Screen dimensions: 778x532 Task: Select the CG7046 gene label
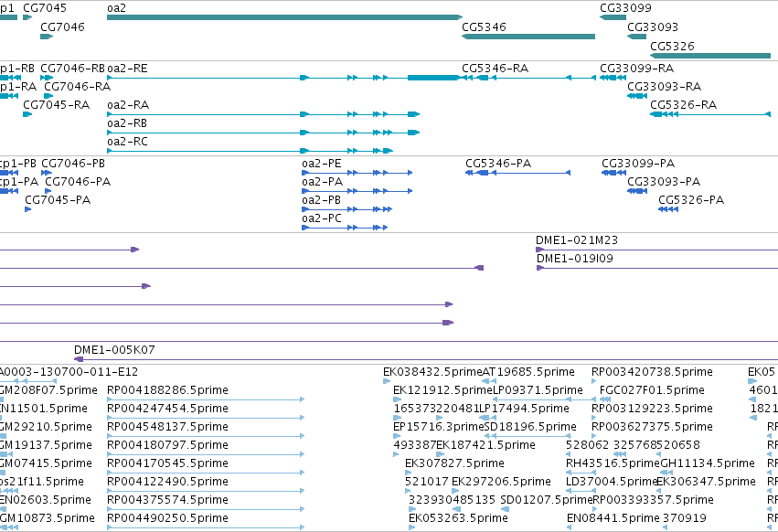tap(62, 27)
